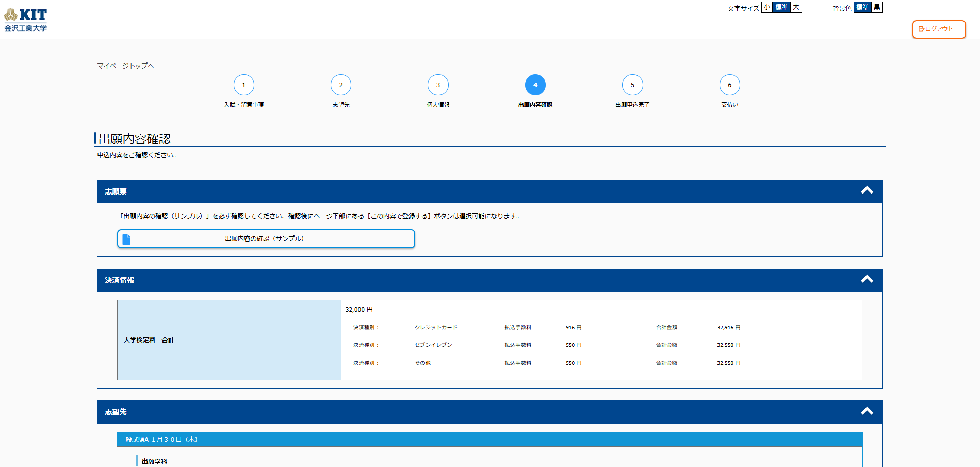This screenshot has width=980, height=467.
Task: Select black (黒) background color
Action: pyautogui.click(x=877, y=7)
